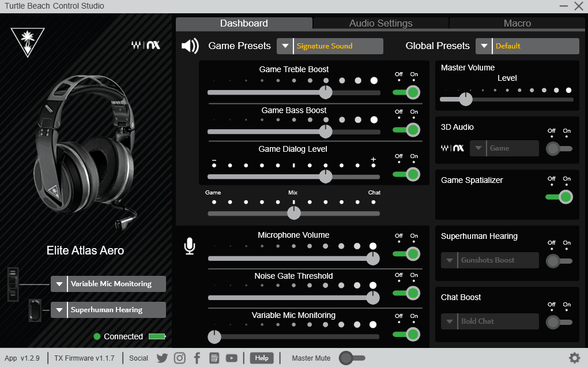Turn off Game Spatializer

click(x=558, y=197)
